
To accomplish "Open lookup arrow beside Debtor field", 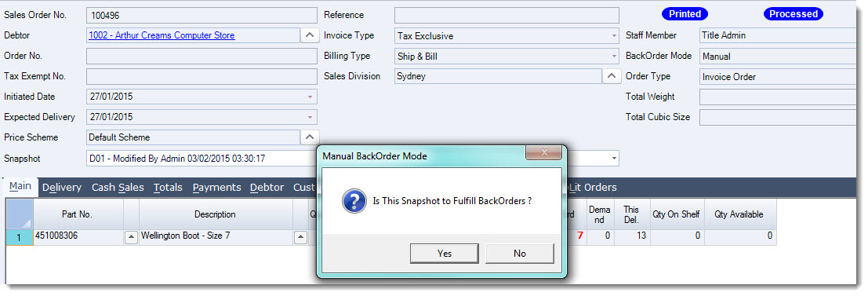I will click(x=310, y=35).
